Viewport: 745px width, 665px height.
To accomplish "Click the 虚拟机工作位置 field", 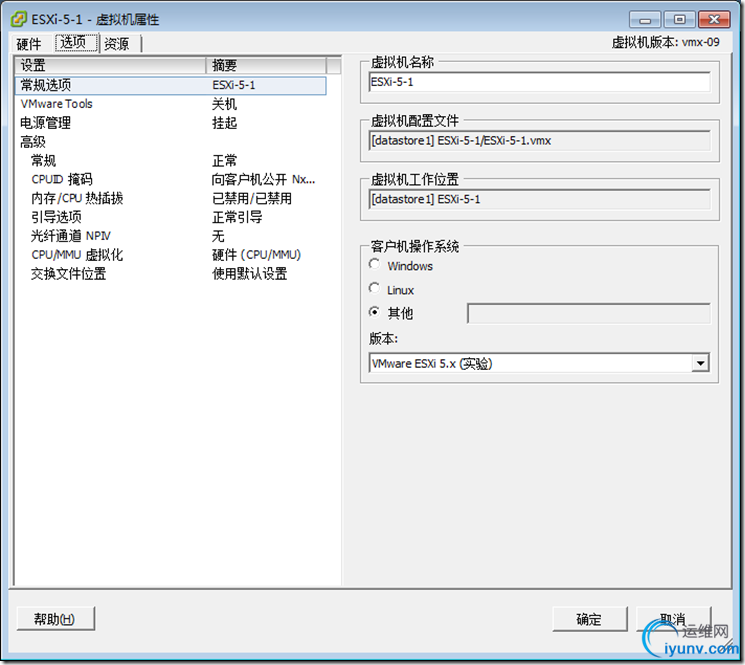I will pyautogui.click(x=539, y=199).
